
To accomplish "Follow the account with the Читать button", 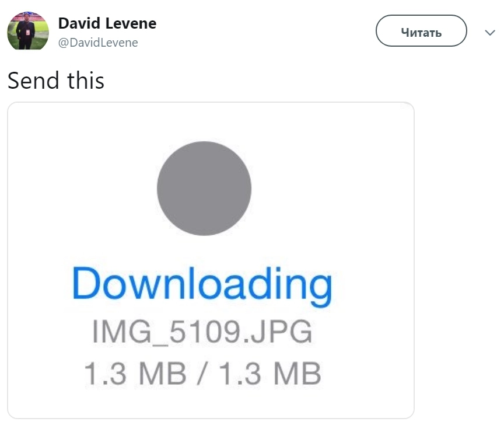I will pos(421,31).
